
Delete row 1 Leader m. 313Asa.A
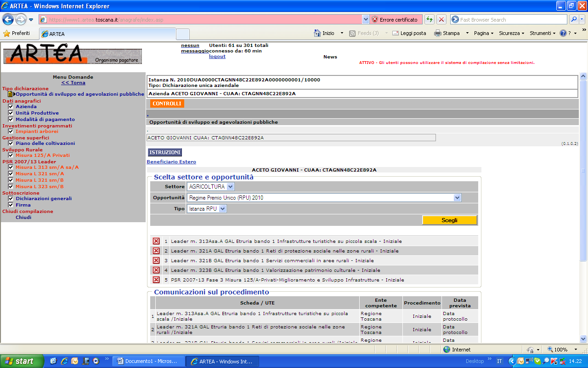point(156,241)
